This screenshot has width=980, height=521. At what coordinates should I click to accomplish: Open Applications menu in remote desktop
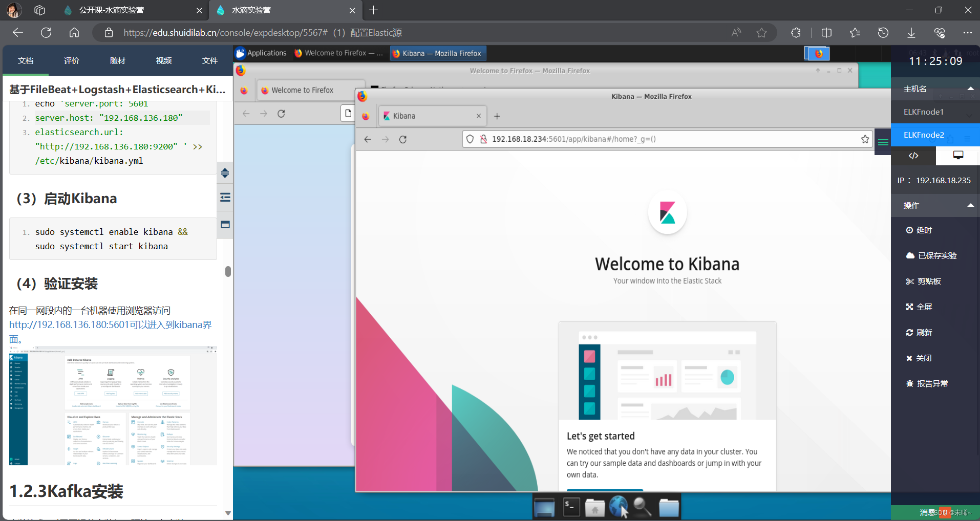pos(261,53)
